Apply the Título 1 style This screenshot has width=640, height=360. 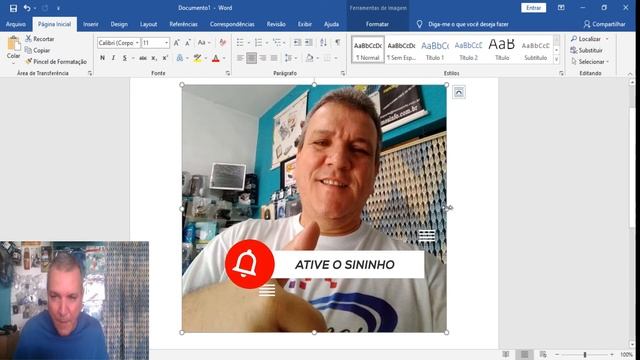pos(435,50)
